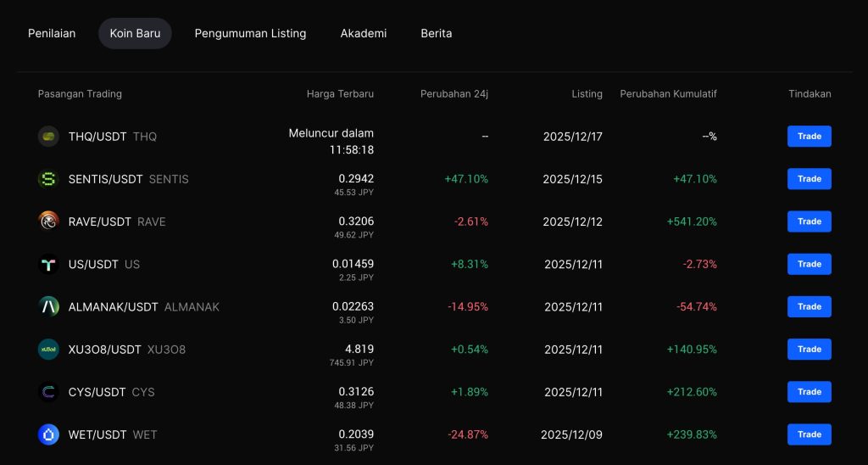Viewport: 868px width, 465px height.
Task: Click the ALMANAK coin logo
Action: (48, 306)
